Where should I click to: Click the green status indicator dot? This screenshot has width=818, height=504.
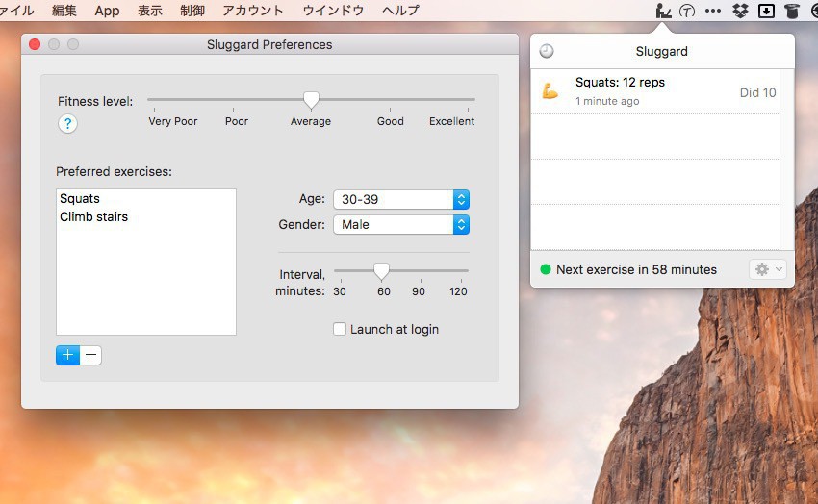point(546,269)
